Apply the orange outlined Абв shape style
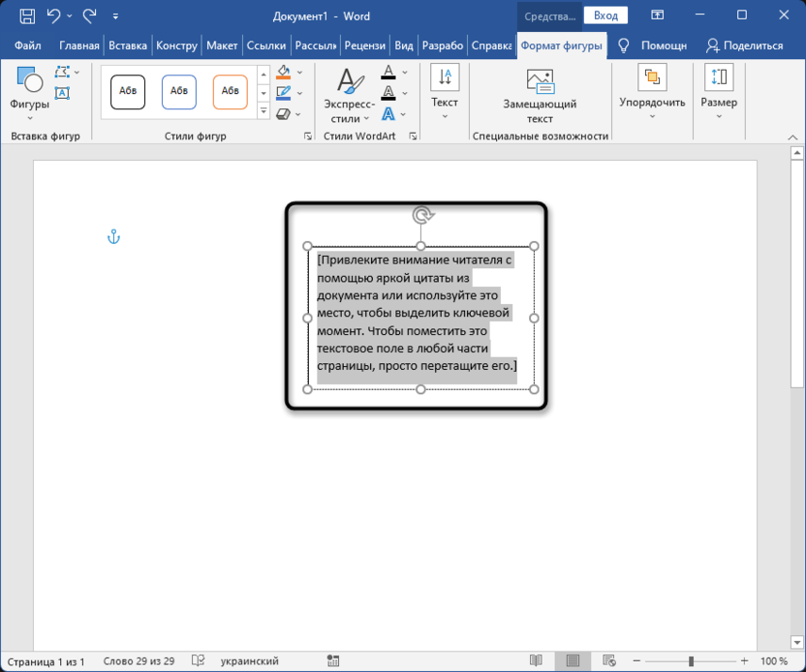Image resolution: width=806 pixels, height=672 pixels. 230,92
